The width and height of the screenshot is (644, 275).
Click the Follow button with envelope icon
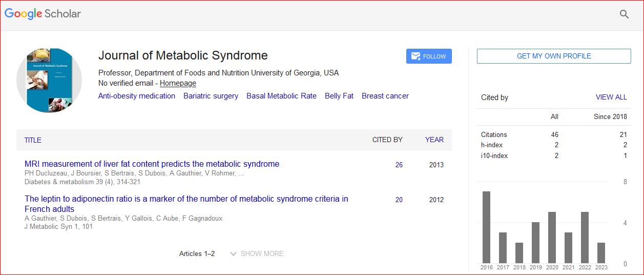429,56
